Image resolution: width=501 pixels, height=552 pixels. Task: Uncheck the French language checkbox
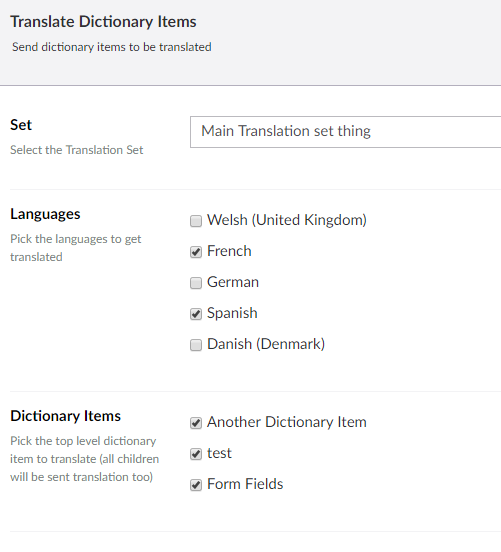click(196, 252)
